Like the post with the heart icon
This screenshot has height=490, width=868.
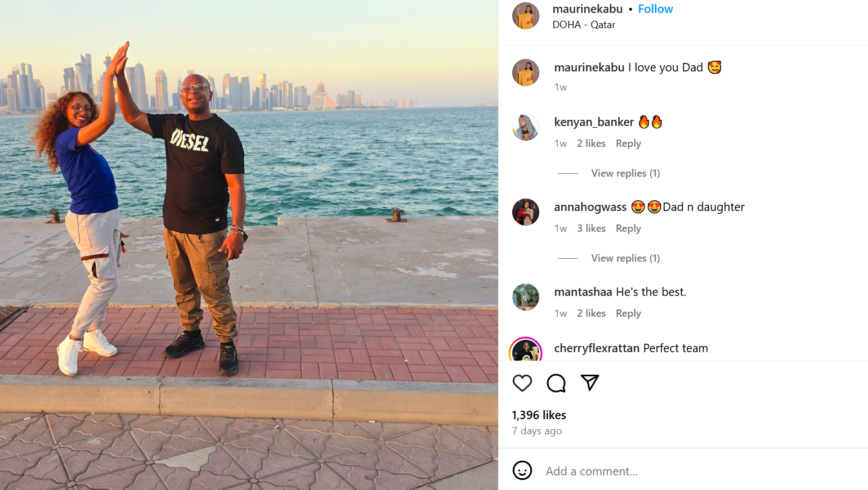tap(522, 383)
